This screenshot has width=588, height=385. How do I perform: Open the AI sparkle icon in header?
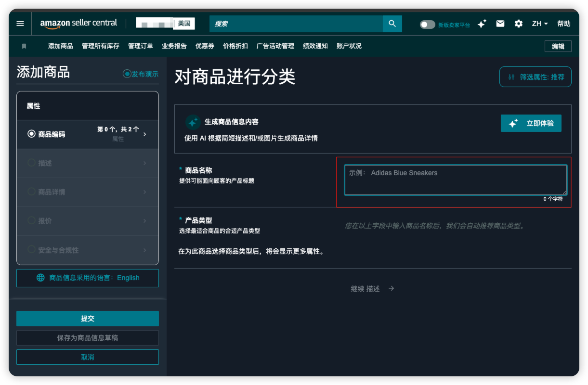482,24
